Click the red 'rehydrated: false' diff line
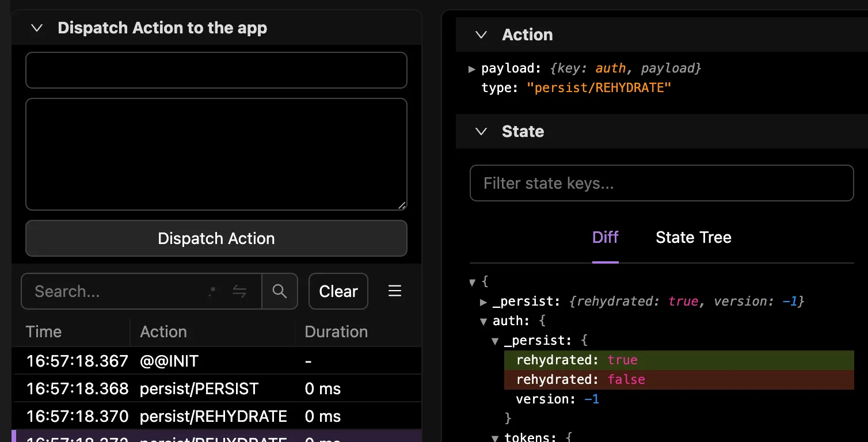The height and width of the screenshot is (442, 868). (x=679, y=380)
